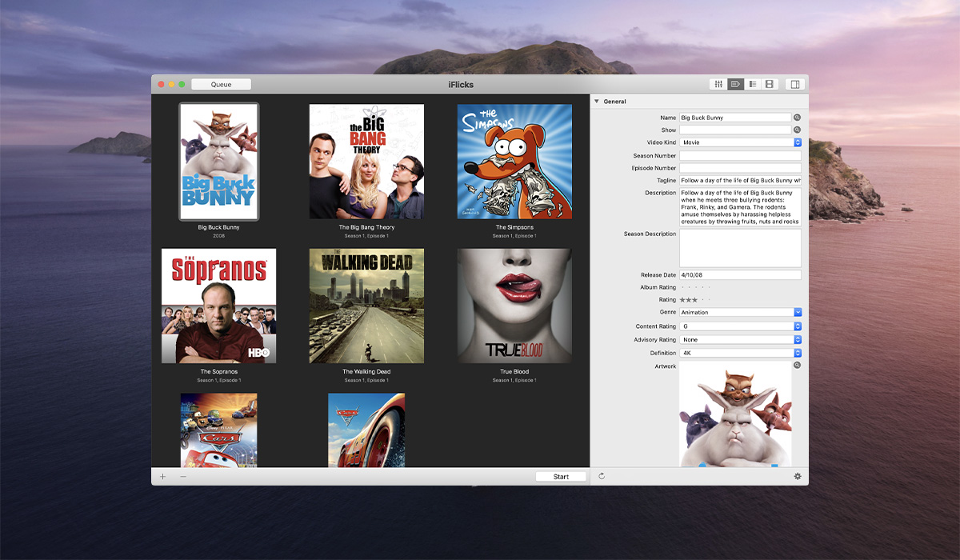
Task: Select the True Blood poster
Action: [x=514, y=306]
